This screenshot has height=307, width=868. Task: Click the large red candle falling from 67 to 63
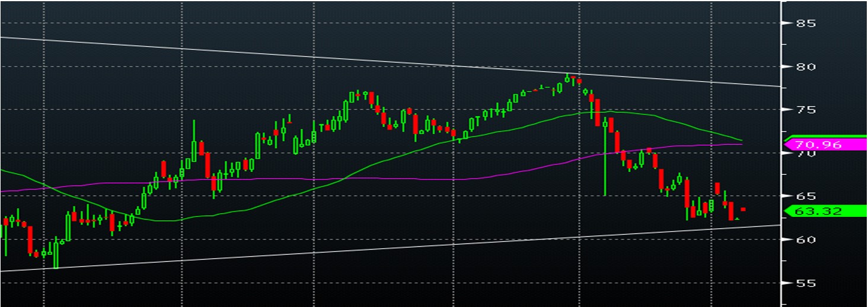pos(687,193)
